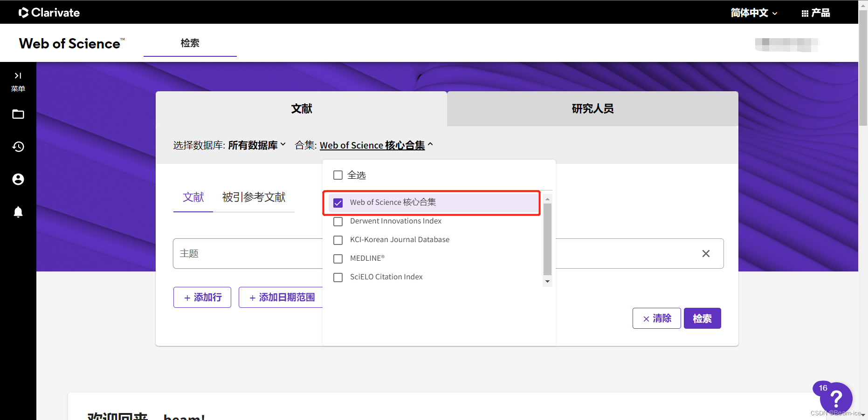Select the 文献 sub-tab
Image resolution: width=868 pixels, height=420 pixels.
coord(193,197)
